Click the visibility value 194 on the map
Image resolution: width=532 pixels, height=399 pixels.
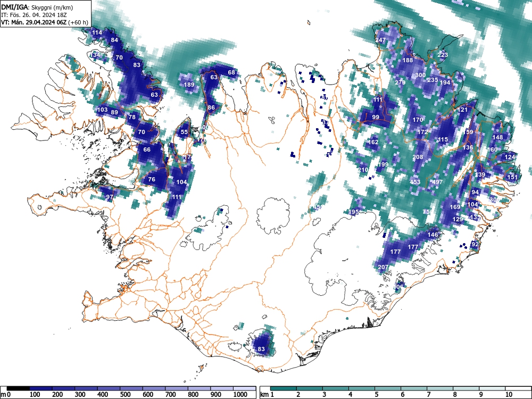tap(445, 82)
